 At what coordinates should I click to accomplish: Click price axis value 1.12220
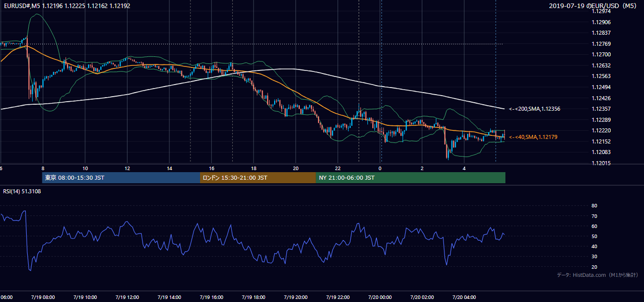[601, 130]
